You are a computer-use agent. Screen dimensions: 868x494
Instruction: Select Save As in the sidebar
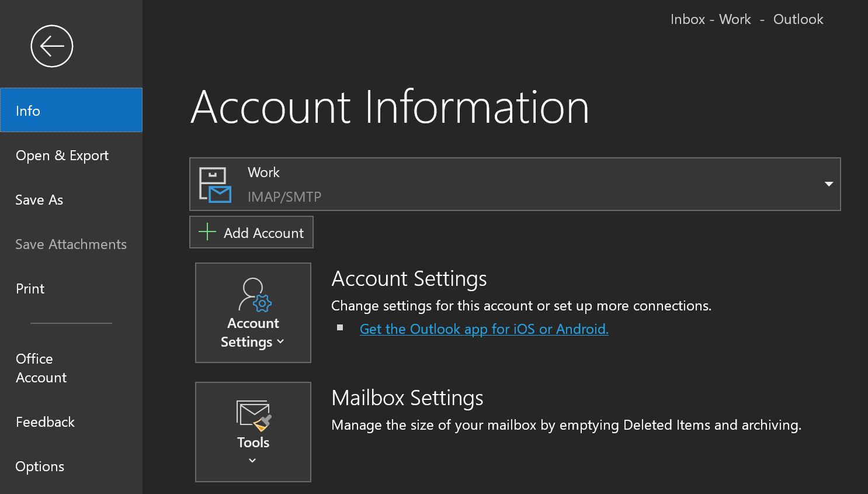click(71, 199)
